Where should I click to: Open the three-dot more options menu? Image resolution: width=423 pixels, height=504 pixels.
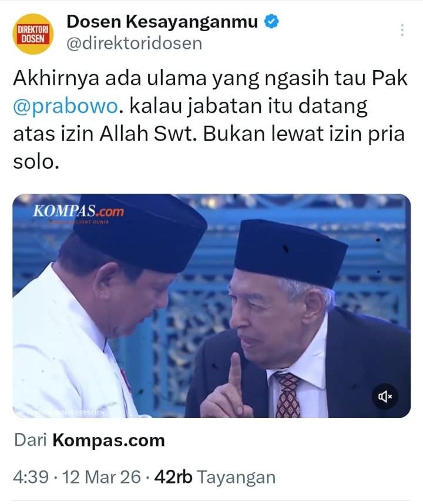(x=402, y=30)
